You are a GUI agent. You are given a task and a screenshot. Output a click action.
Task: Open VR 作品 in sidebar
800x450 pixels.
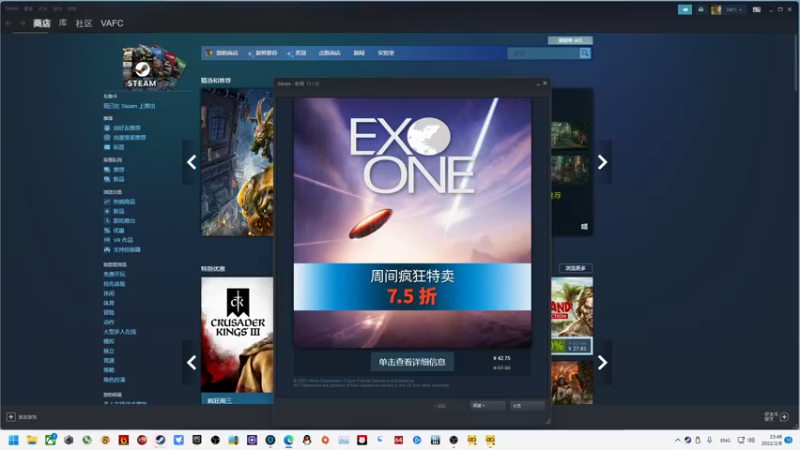pos(122,240)
